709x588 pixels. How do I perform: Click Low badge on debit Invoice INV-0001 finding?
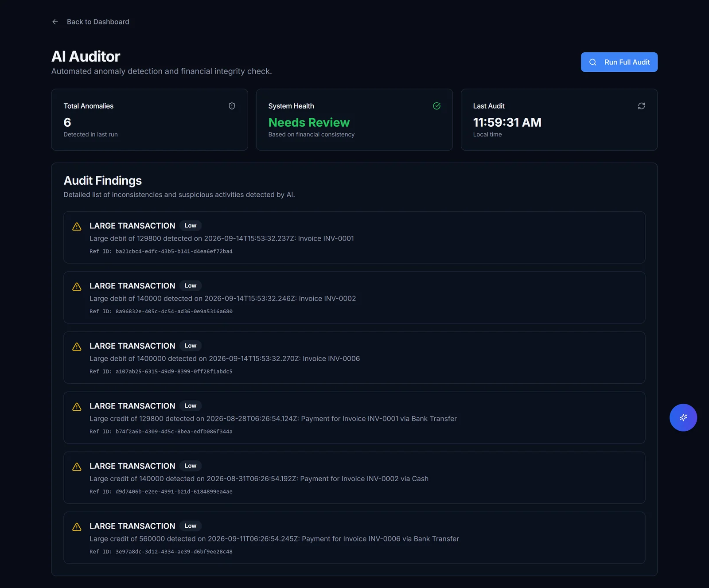191,226
